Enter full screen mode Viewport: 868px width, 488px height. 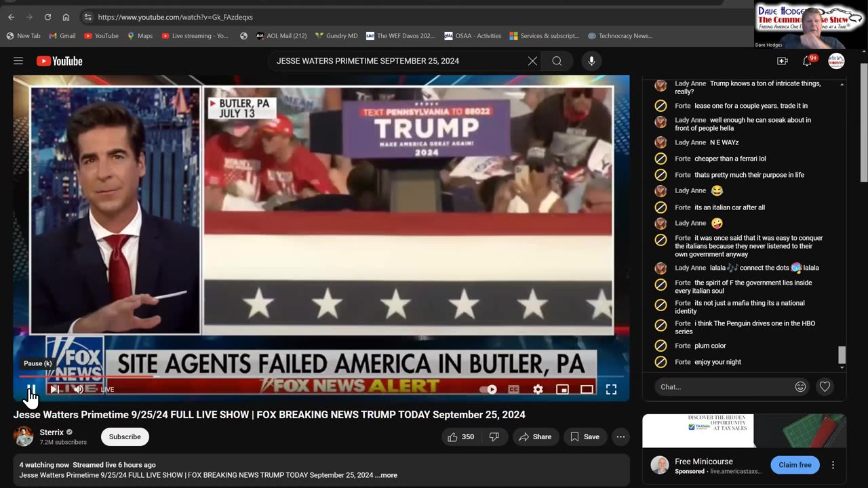pos(611,389)
